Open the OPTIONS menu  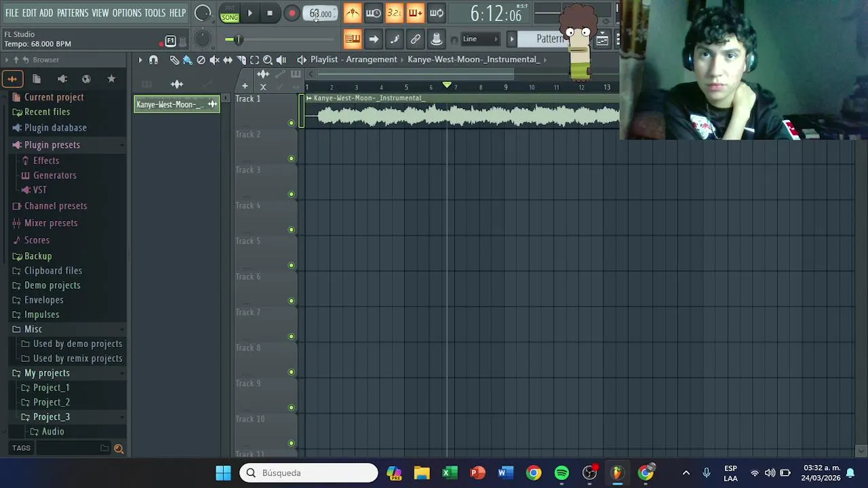(x=127, y=13)
